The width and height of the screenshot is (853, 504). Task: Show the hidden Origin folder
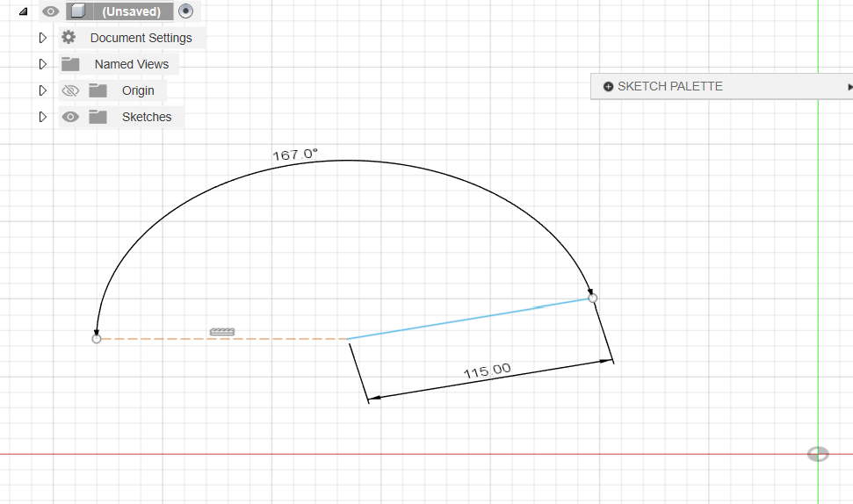(x=70, y=90)
